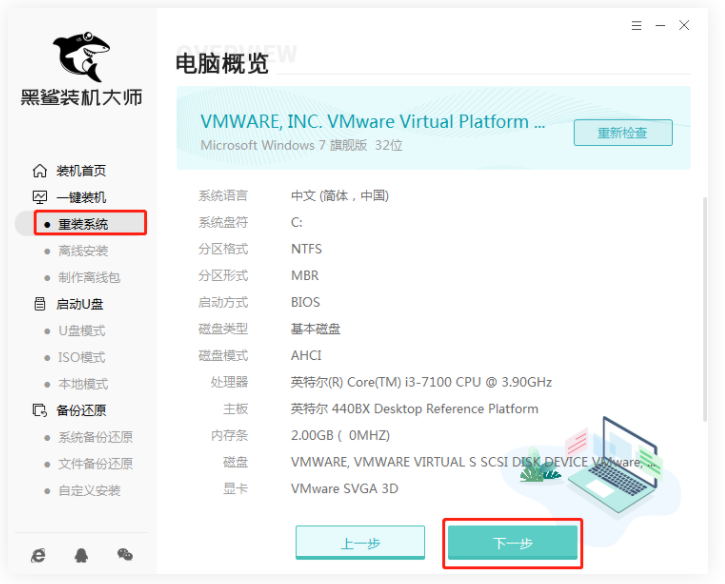Select 重装系统 in the sidebar

83,224
